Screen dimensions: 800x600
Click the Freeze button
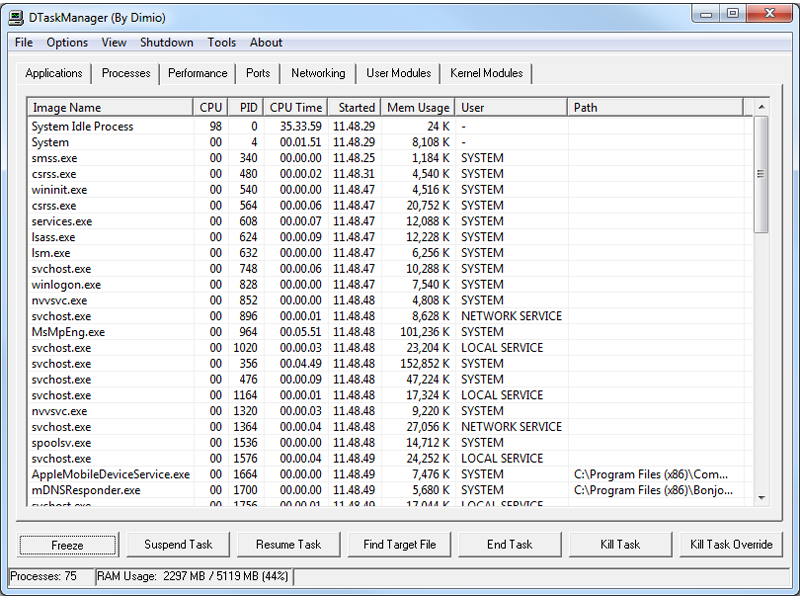pyautogui.click(x=68, y=545)
